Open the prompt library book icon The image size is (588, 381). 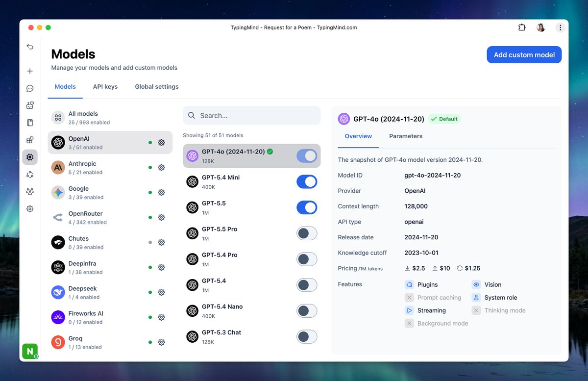30,123
